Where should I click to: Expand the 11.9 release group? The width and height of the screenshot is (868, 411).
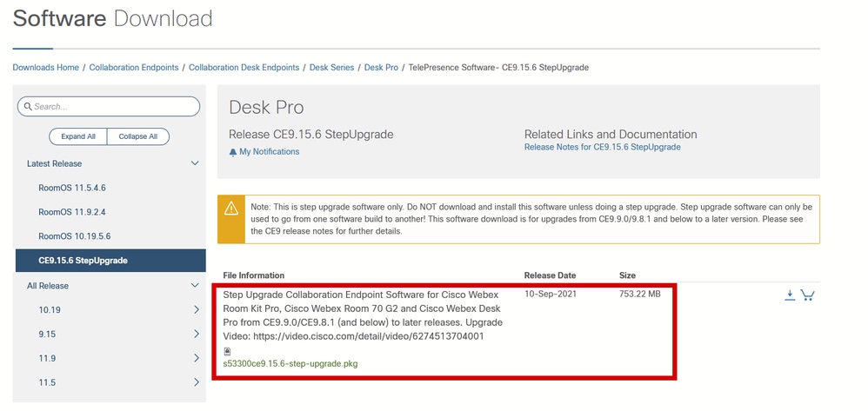click(x=197, y=359)
